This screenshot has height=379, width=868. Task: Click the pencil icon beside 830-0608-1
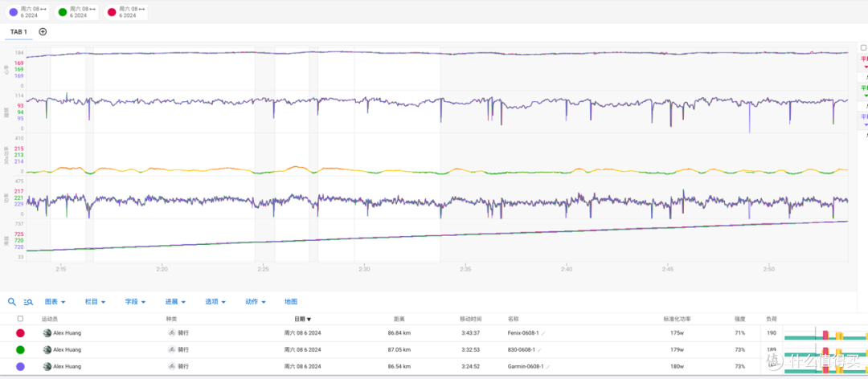[x=538, y=349]
